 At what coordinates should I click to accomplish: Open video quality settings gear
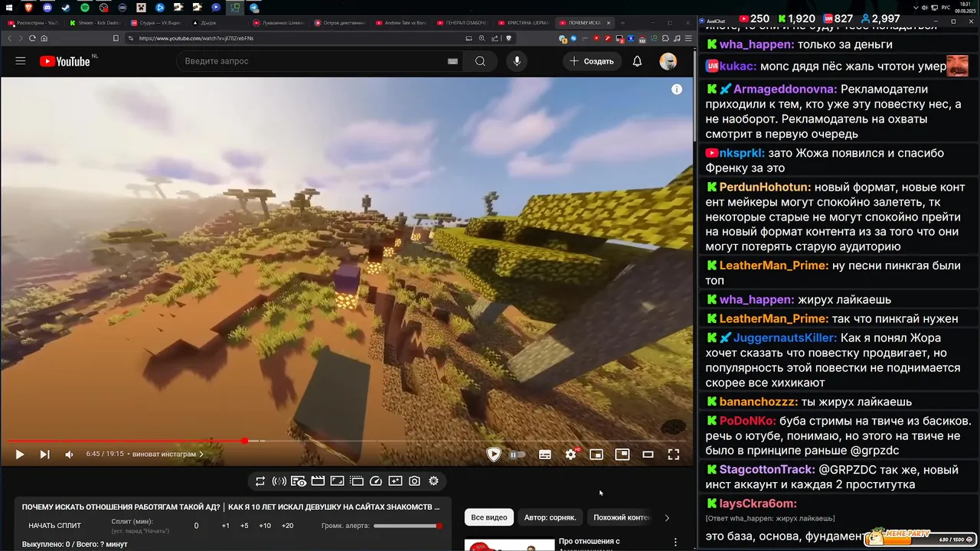[x=571, y=455]
